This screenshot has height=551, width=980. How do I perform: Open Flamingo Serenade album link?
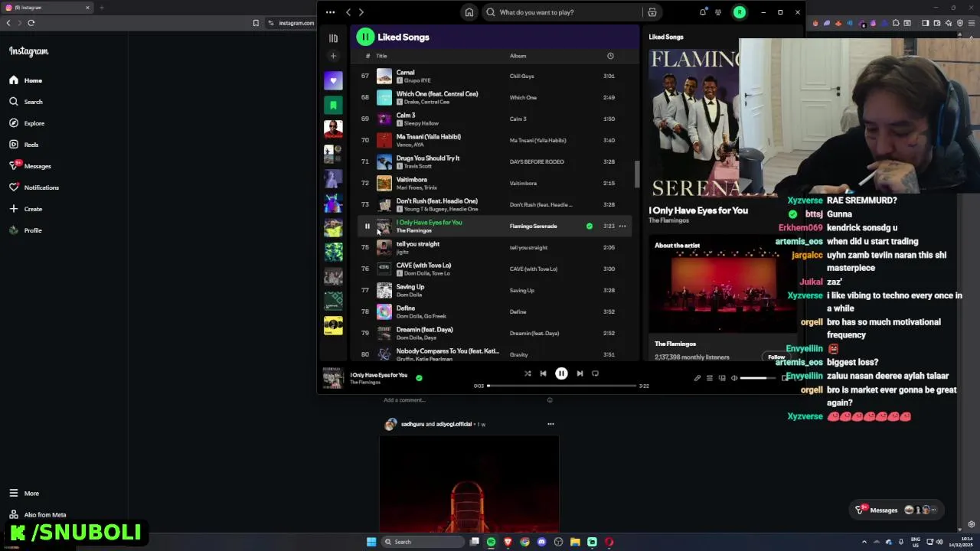533,226
